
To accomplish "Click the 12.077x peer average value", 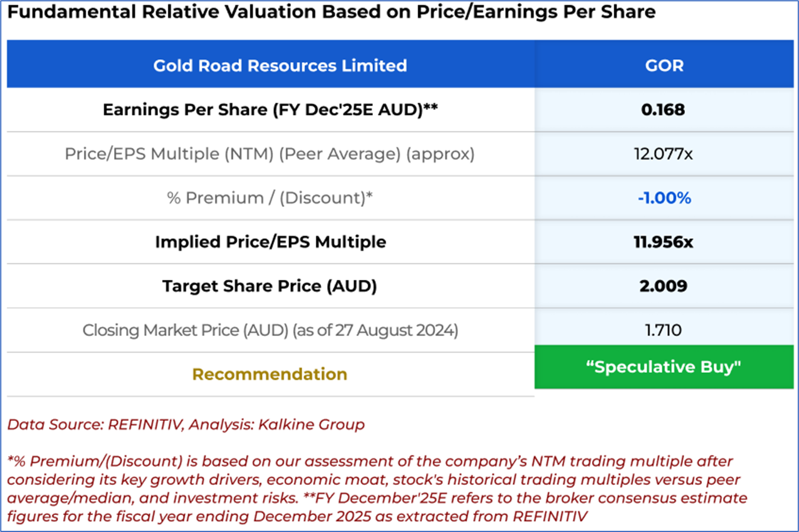I will click(x=664, y=154).
